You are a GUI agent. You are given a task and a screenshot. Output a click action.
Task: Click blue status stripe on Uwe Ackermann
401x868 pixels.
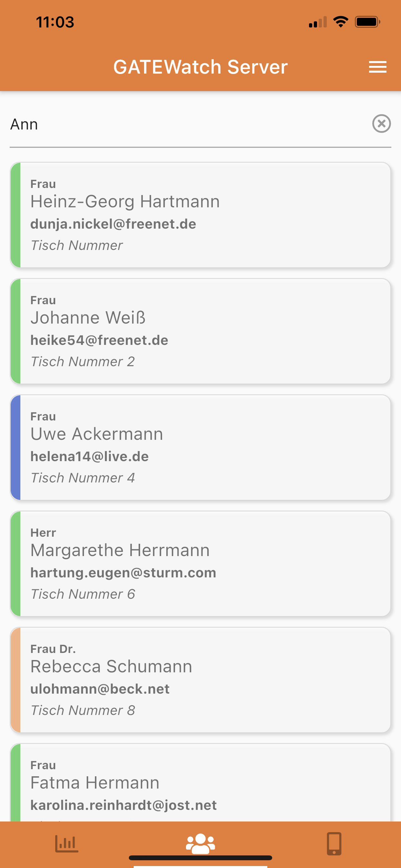click(15, 448)
